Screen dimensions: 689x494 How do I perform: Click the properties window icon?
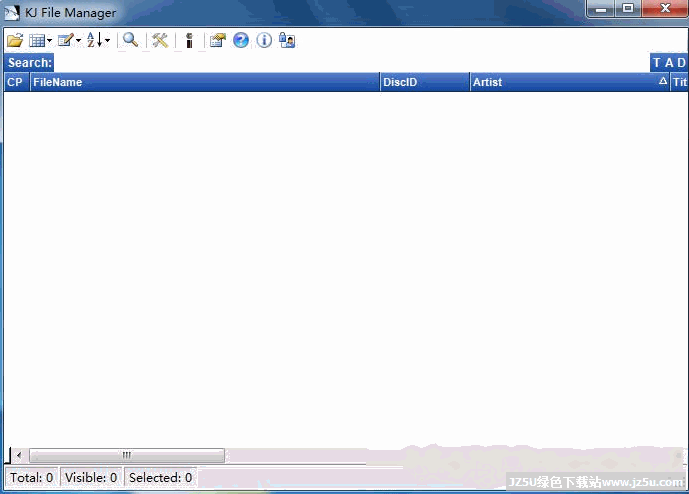click(x=218, y=40)
